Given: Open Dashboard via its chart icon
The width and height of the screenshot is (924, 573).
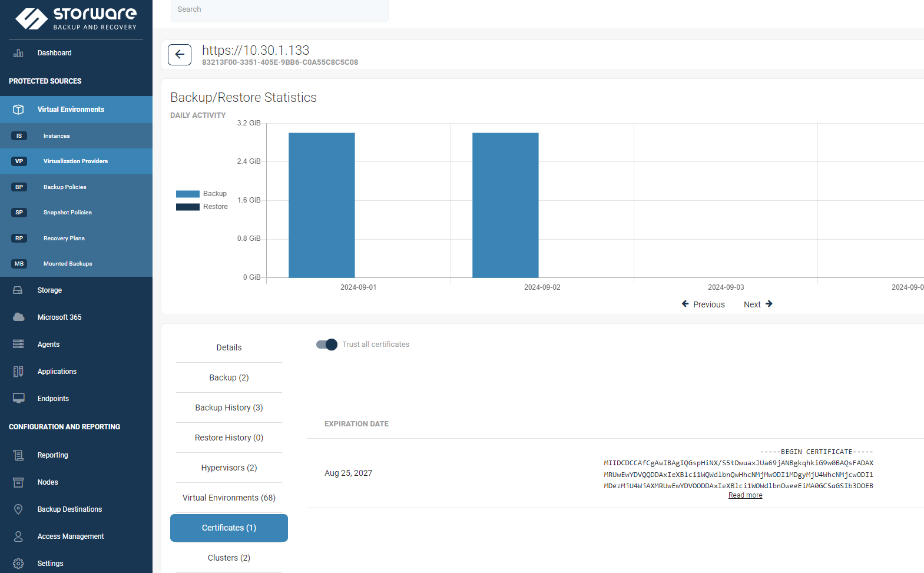Looking at the screenshot, I should tap(18, 53).
